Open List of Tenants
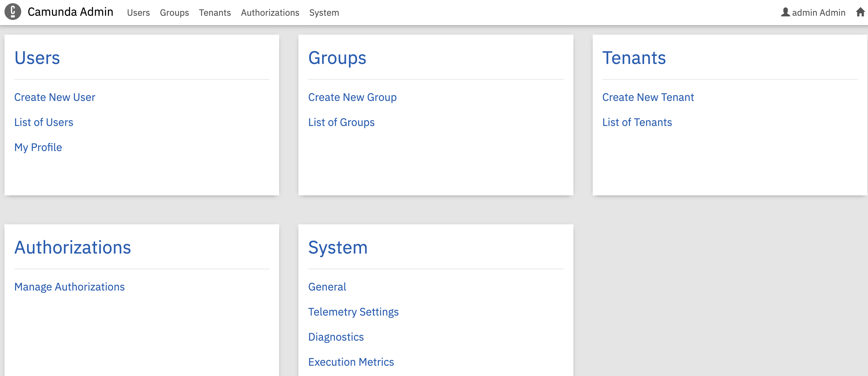 (637, 122)
